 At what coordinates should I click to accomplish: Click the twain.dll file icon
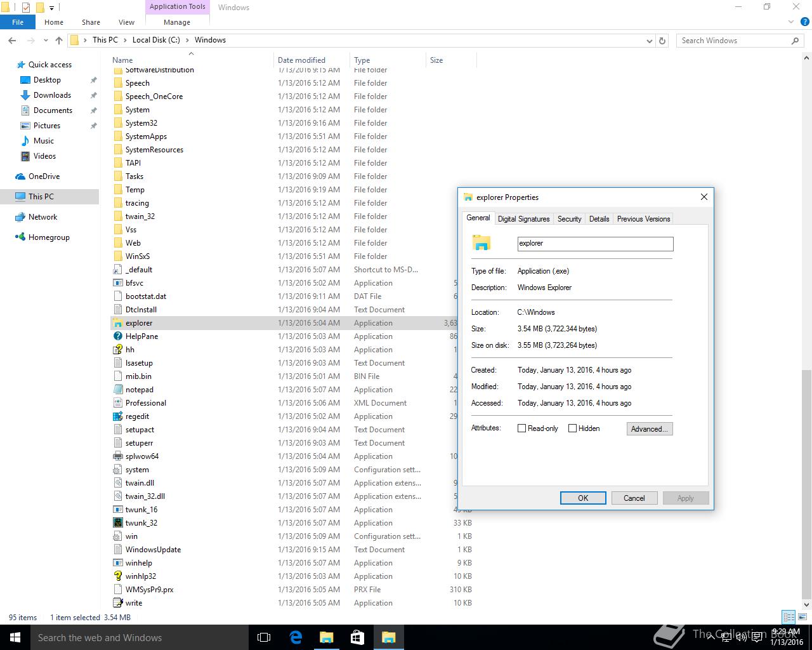click(x=117, y=483)
